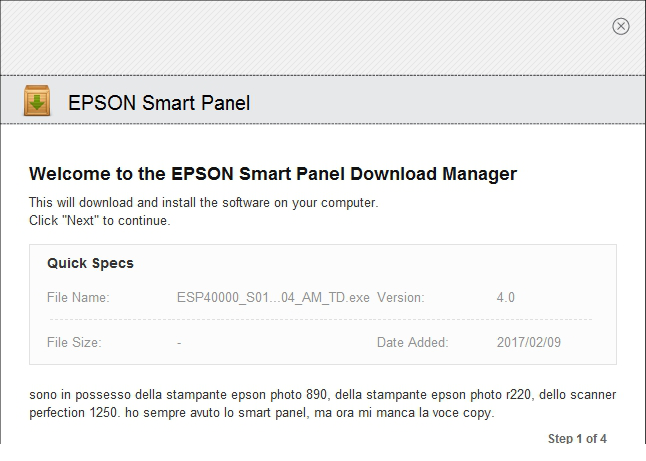Viewport: 646px width, 461px height.
Task: Click the Quick Specs heading
Action: click(90, 263)
